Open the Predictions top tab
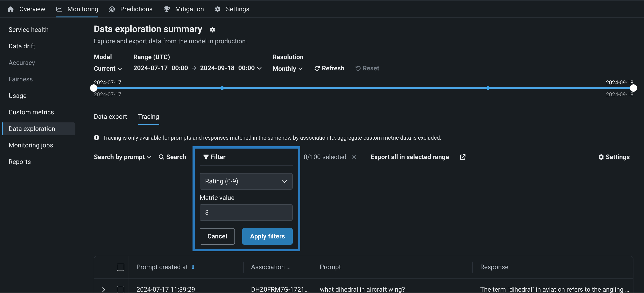 click(136, 9)
